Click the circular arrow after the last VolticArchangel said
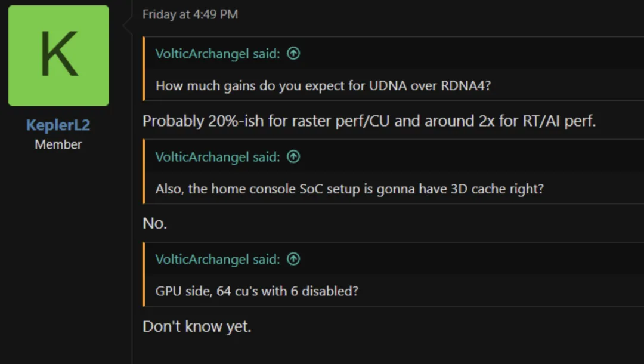644x364 pixels. pyautogui.click(x=293, y=259)
